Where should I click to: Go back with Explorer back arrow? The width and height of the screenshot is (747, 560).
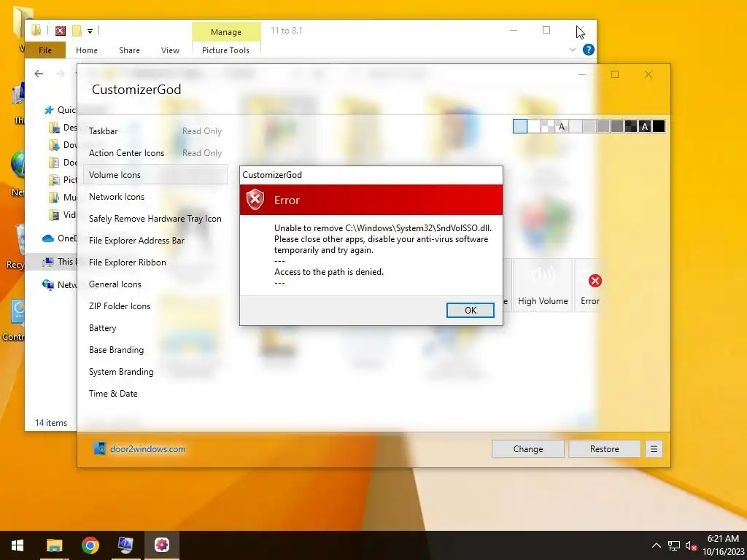coord(39,74)
